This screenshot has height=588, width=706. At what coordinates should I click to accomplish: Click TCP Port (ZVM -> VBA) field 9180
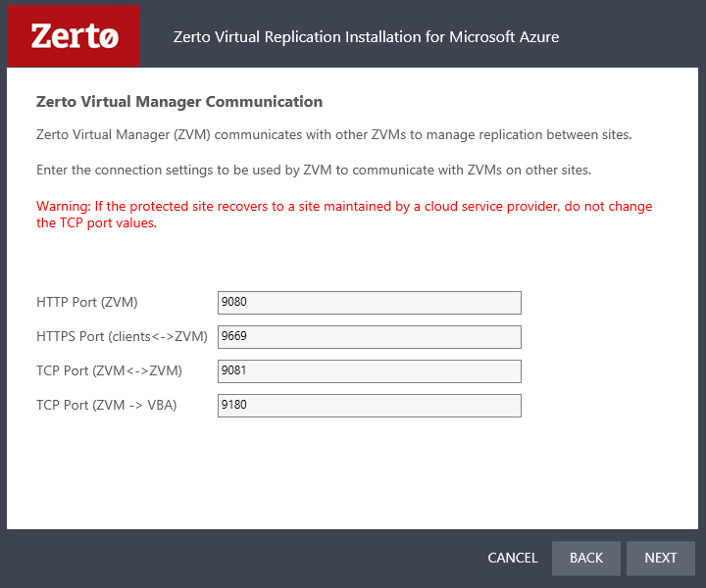tap(370, 406)
